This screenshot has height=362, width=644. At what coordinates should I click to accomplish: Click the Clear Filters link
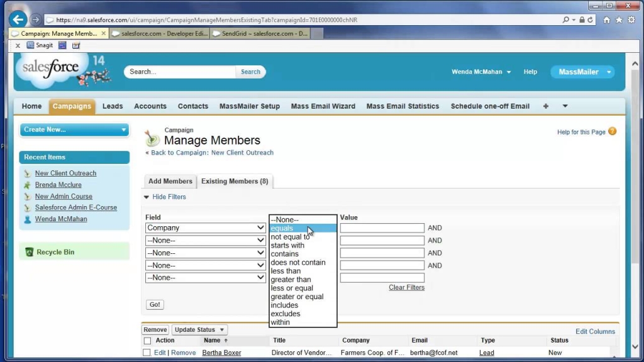(x=408, y=287)
